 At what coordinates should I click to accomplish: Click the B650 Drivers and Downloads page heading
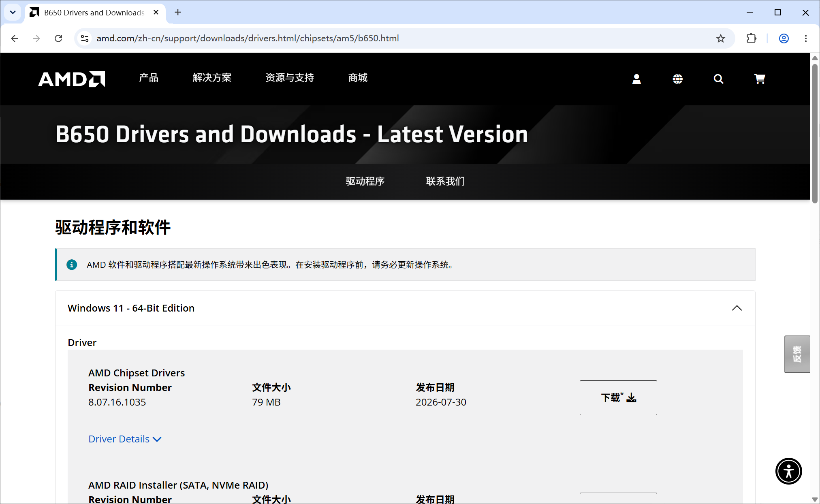tap(292, 134)
